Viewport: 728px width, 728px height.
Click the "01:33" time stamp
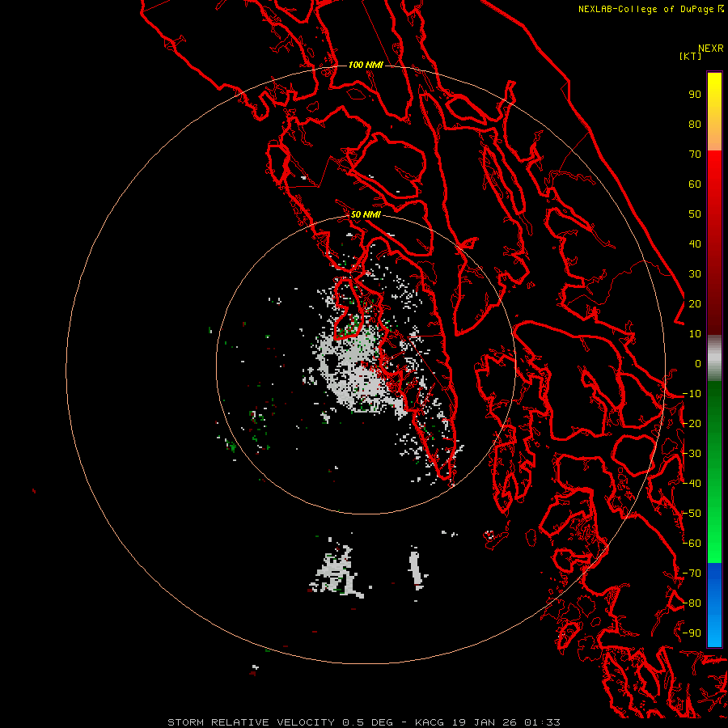542,722
